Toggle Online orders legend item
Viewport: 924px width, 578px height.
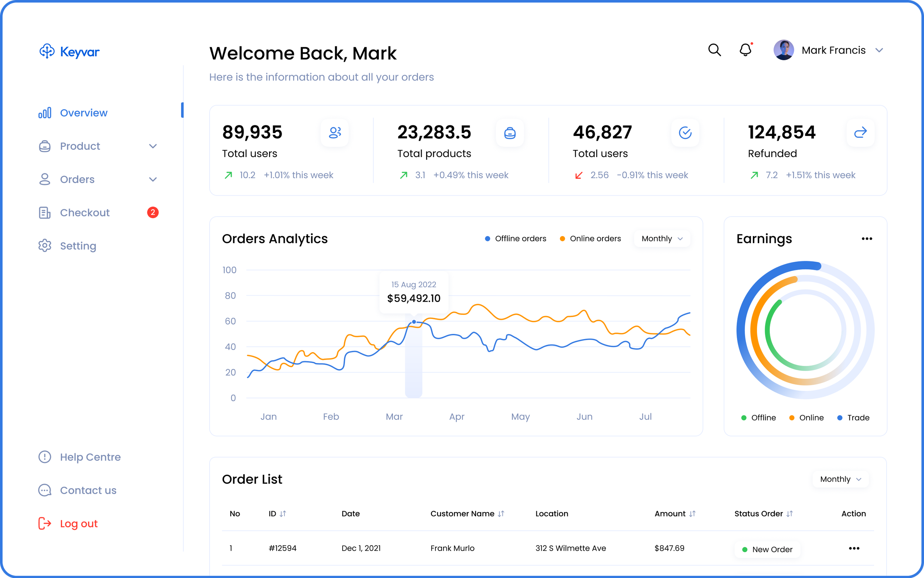click(590, 239)
